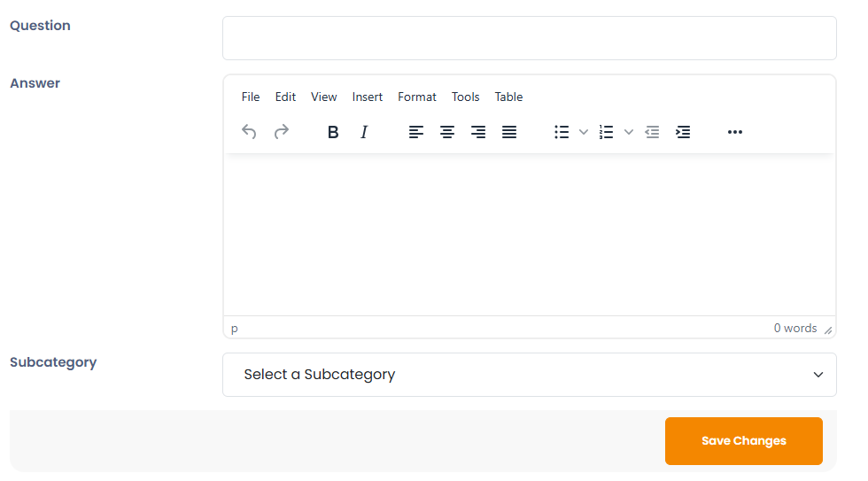Image resolution: width=868 pixels, height=481 pixels.
Task: Focus the Question input field
Action: click(530, 38)
